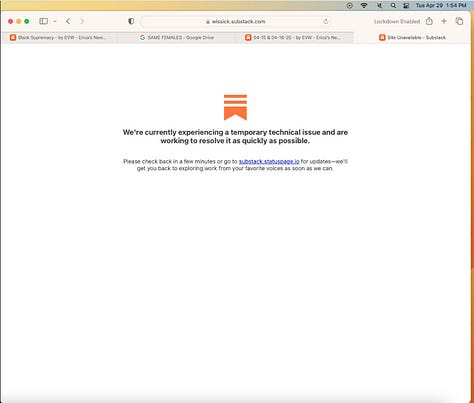This screenshot has height=403, width=474.
Task: Click the Lockdown Enabled label
Action: point(397,21)
